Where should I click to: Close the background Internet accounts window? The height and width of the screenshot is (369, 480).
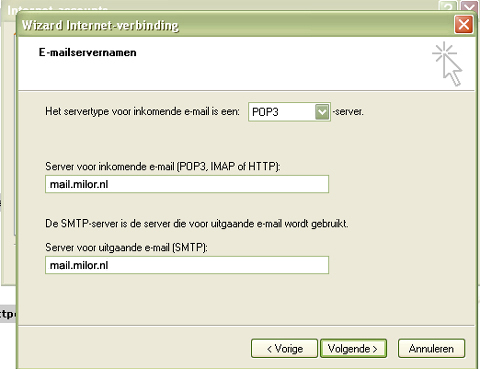[470, 6]
